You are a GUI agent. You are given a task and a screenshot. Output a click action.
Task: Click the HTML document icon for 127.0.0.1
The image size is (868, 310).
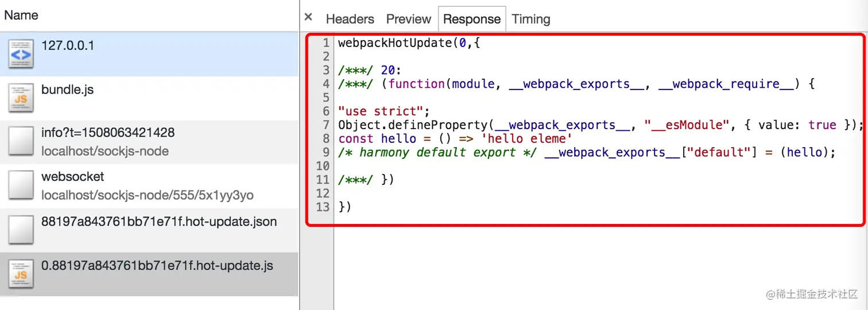tap(21, 54)
